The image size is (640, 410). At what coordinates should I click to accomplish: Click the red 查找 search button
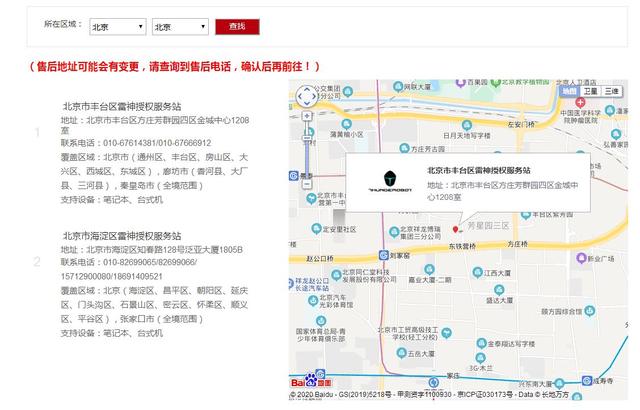pos(237,27)
